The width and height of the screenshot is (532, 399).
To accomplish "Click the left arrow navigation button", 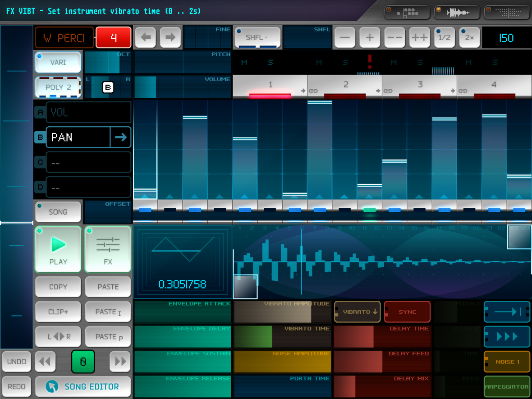I will [146, 37].
